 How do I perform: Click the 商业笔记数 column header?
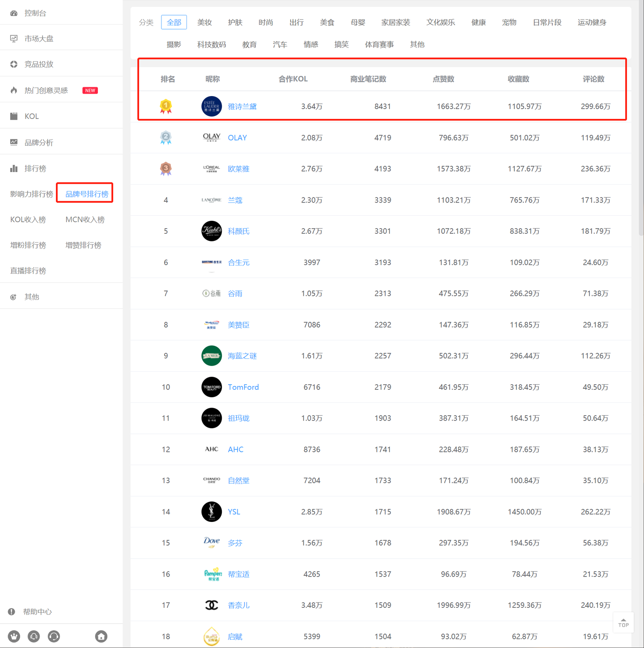pyautogui.click(x=368, y=79)
